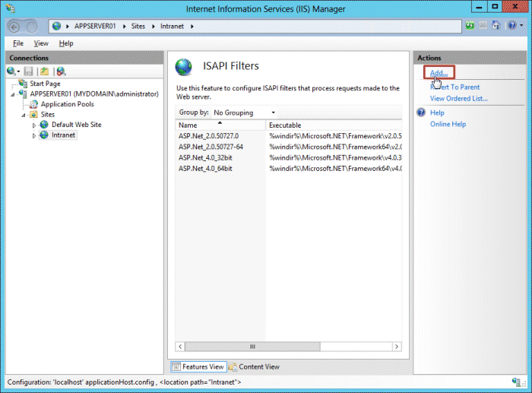The width and height of the screenshot is (532, 393).
Task: Collapse the Sites tree node
Action: coord(24,115)
